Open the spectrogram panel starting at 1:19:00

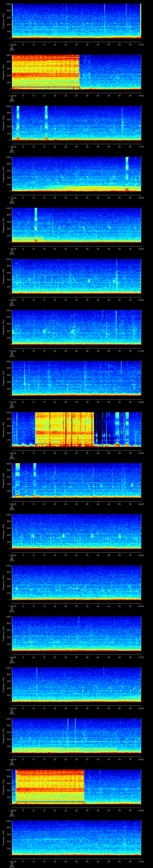point(77,276)
